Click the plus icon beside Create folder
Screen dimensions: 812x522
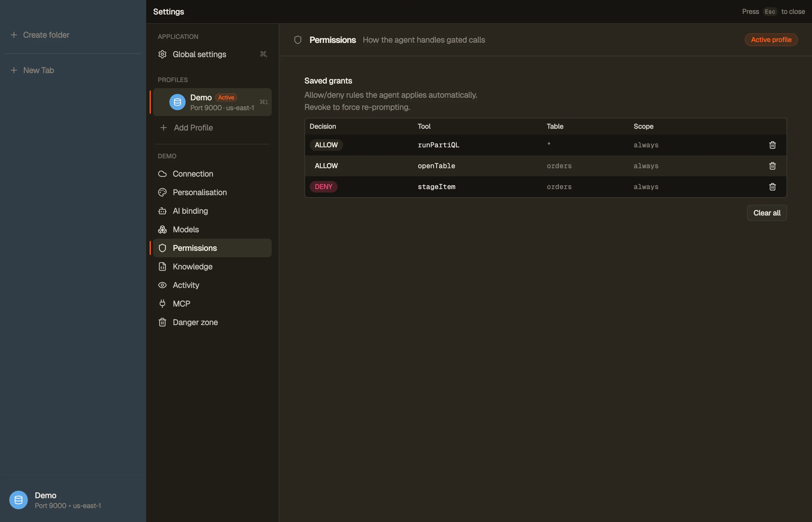[14, 35]
